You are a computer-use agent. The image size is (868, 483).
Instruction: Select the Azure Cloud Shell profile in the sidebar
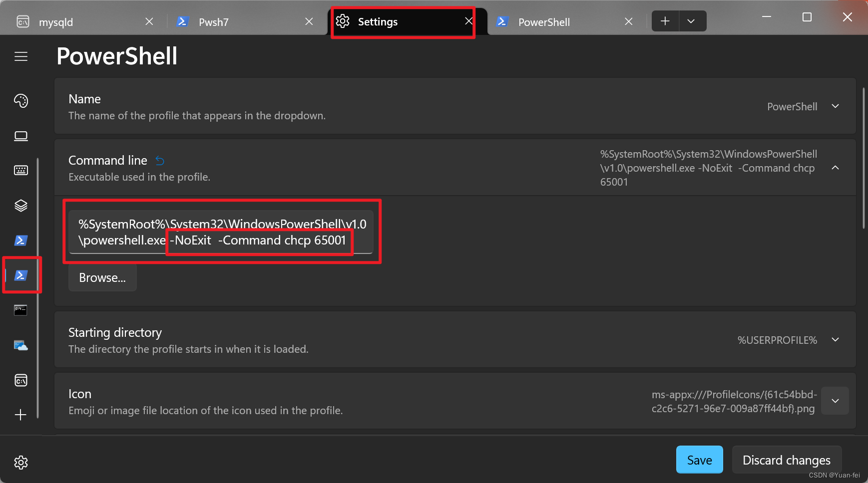click(21, 345)
